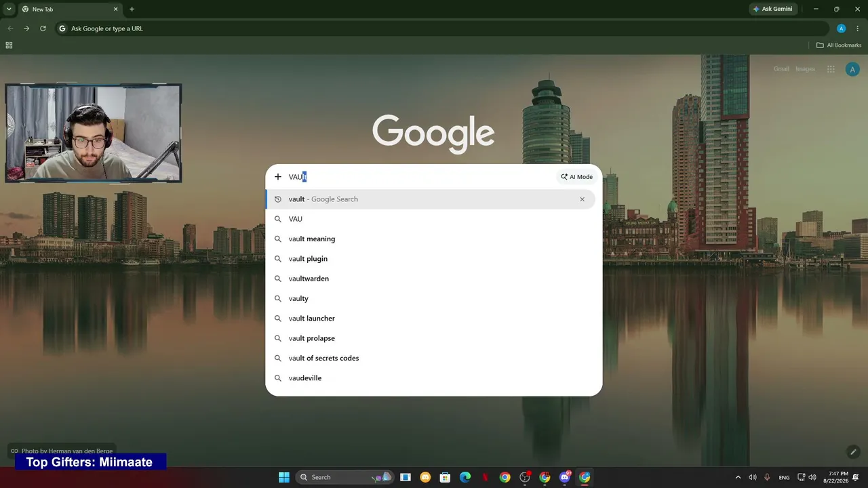Select the 'vault - Google Search' history suggestion
The height and width of the screenshot is (488, 868).
coord(431,199)
